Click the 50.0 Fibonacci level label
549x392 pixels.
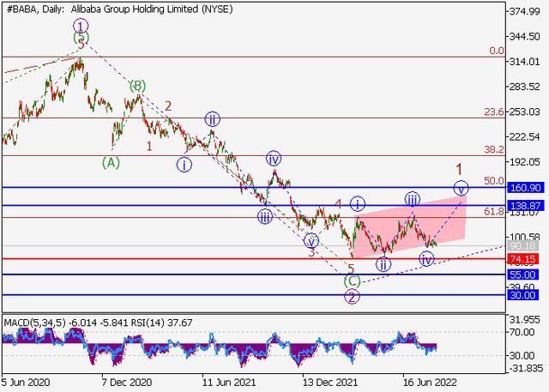click(494, 181)
